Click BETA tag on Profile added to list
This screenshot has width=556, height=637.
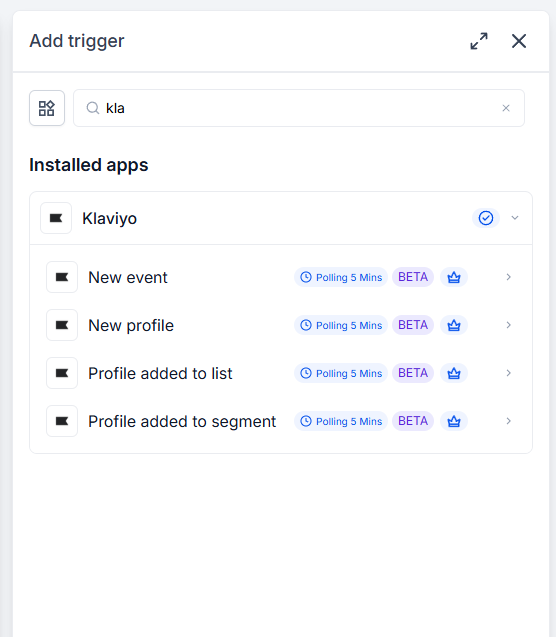[413, 373]
